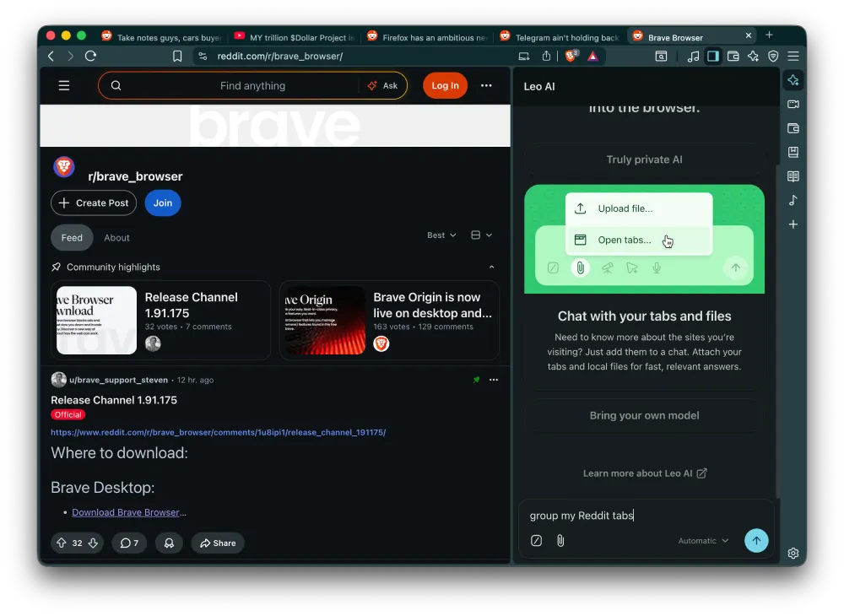Switch to Telegram ain't holding back tab
The width and height of the screenshot is (844, 616).
point(560,37)
